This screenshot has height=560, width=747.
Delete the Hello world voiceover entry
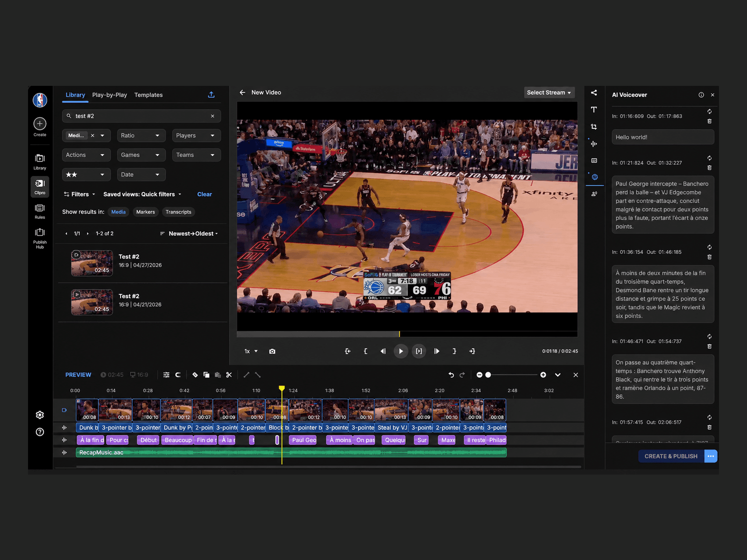(x=709, y=121)
